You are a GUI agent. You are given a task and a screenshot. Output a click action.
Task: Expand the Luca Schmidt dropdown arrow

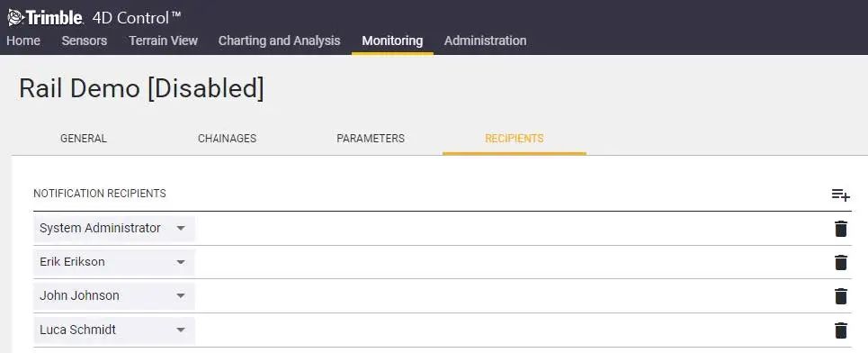tap(181, 330)
